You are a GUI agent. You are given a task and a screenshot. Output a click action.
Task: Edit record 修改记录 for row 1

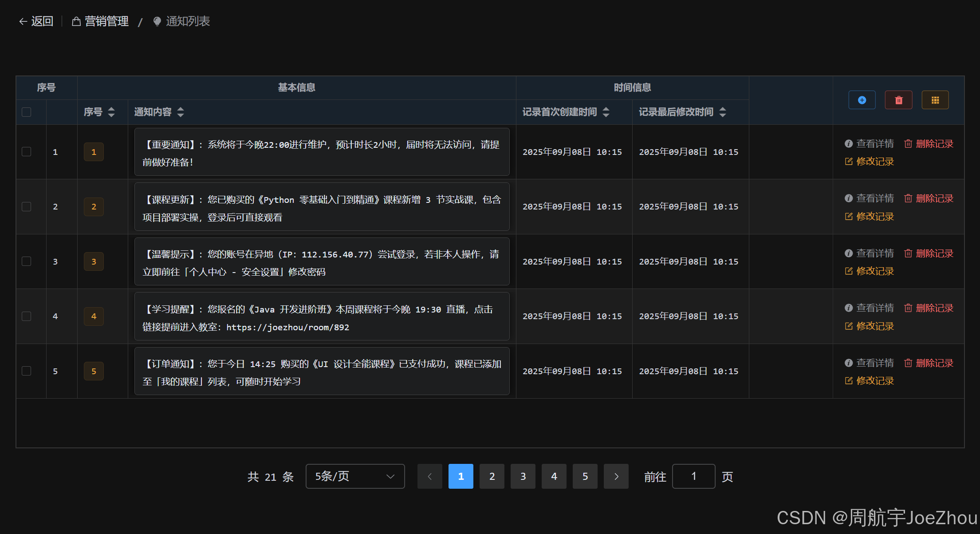coord(870,162)
